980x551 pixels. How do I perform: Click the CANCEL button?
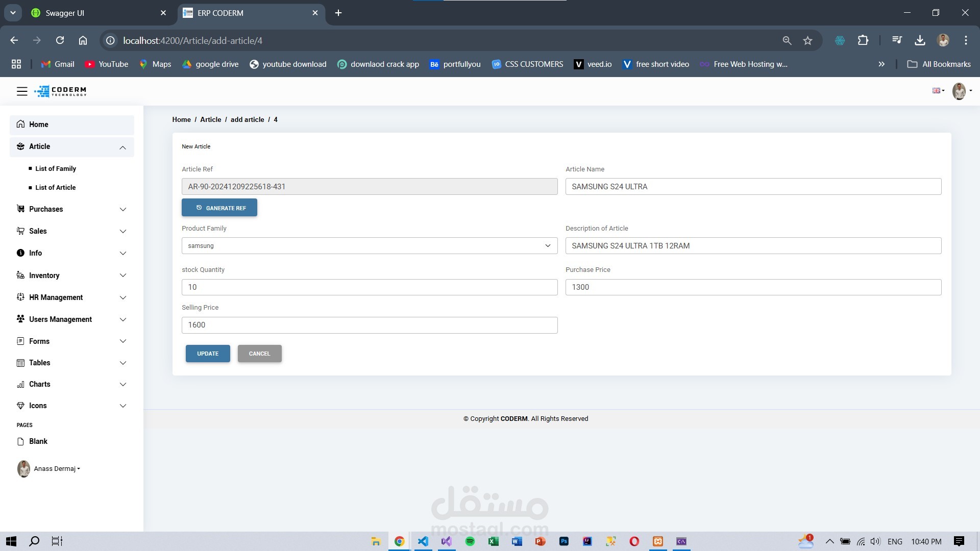[260, 354]
